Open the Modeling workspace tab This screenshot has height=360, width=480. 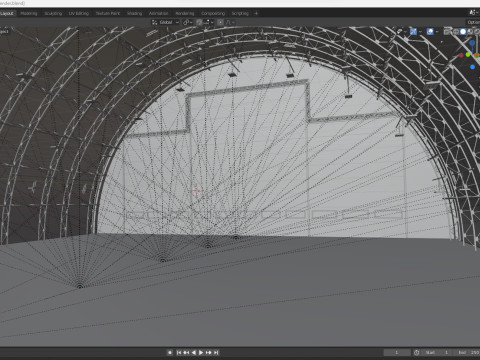tap(29, 13)
